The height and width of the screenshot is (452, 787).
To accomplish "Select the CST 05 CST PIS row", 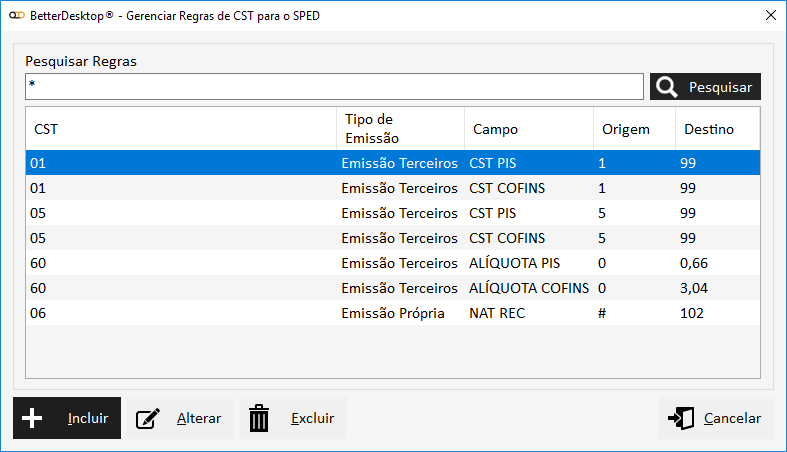I will click(x=392, y=213).
